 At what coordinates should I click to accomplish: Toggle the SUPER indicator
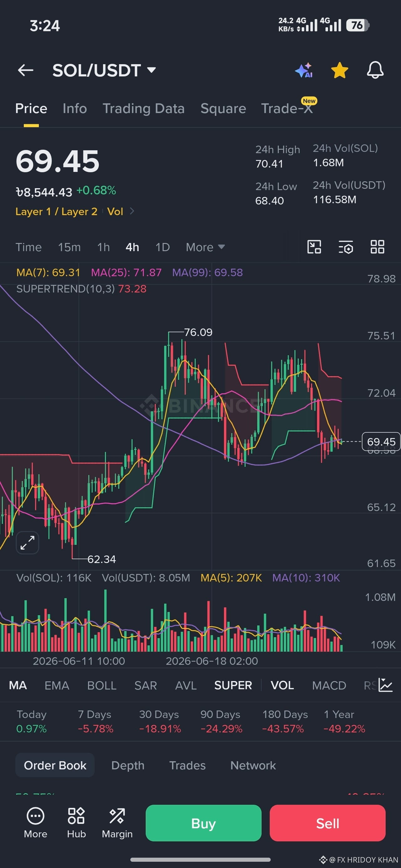pyautogui.click(x=233, y=685)
